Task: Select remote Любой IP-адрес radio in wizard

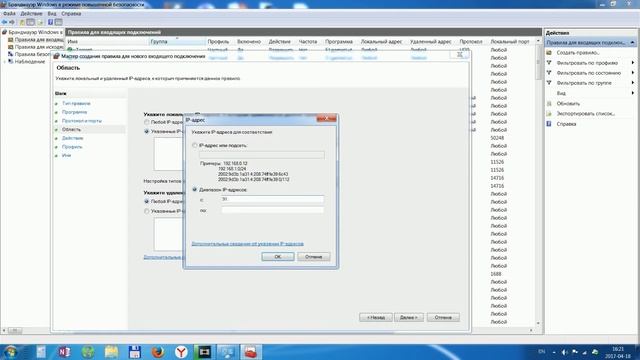Action: point(147,201)
